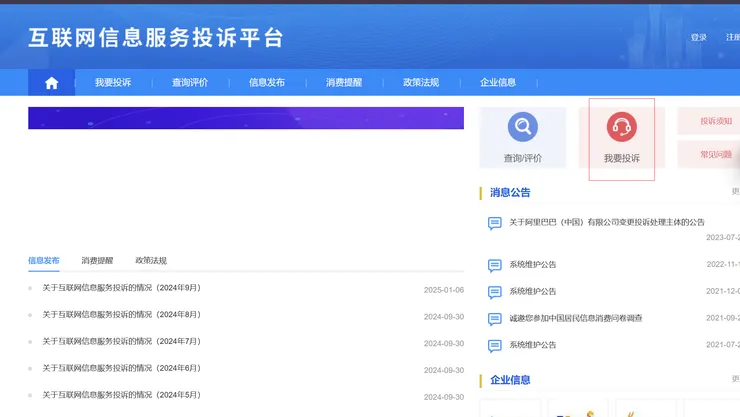Open 查询评价 in the navigation menu

point(190,83)
